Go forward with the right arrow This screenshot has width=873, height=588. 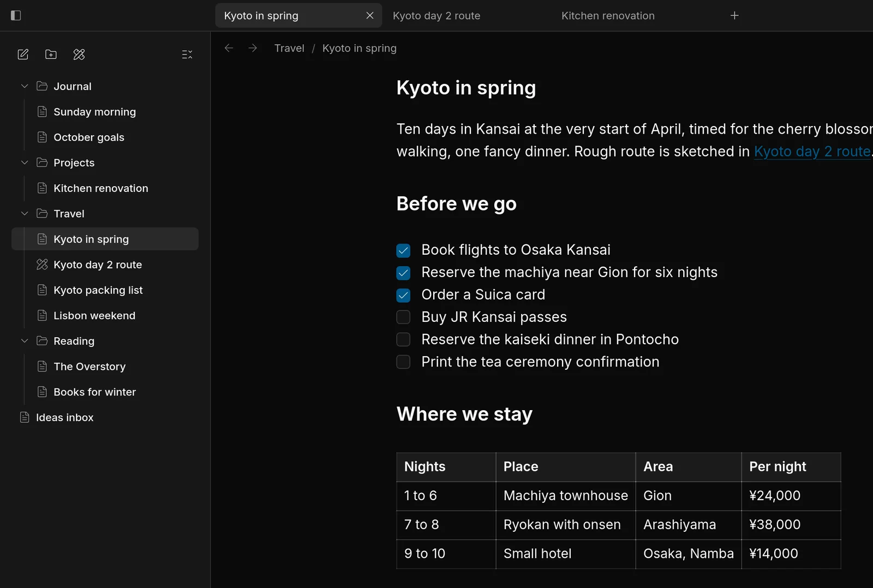coord(253,48)
